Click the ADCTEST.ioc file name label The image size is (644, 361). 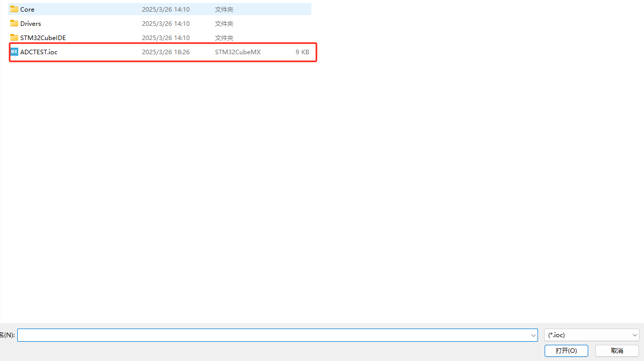pyautogui.click(x=39, y=52)
